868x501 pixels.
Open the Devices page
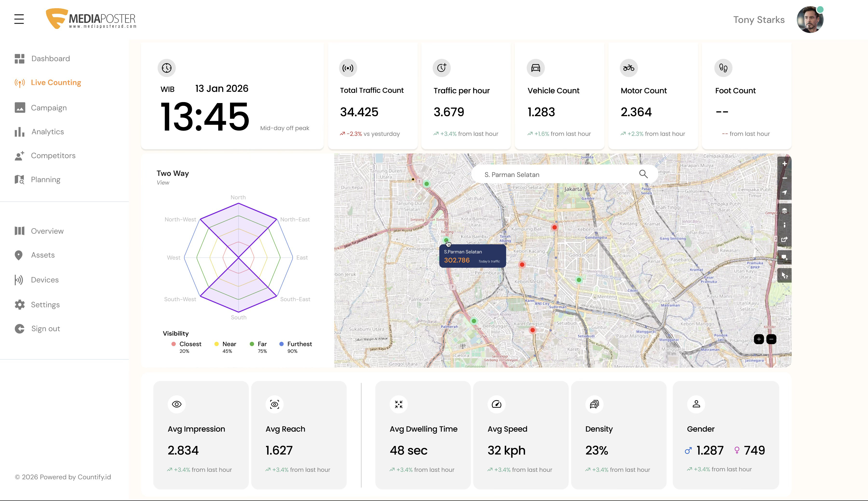[45, 280]
